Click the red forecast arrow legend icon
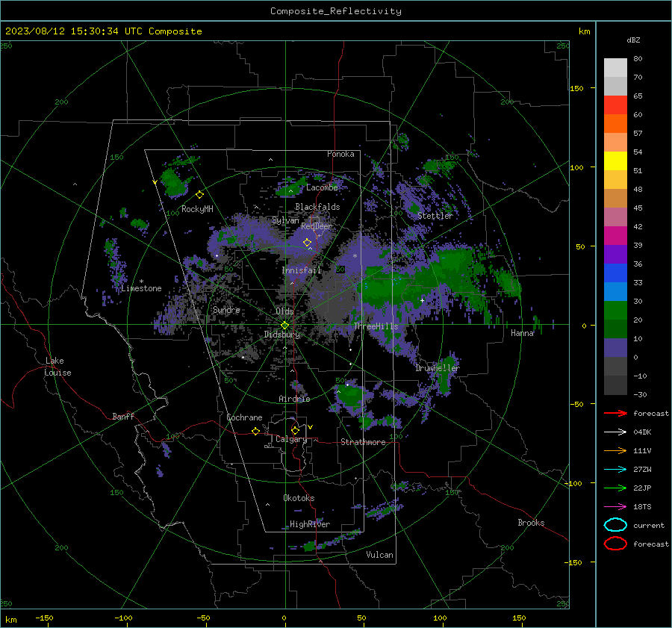This screenshot has width=672, height=628. (615, 414)
